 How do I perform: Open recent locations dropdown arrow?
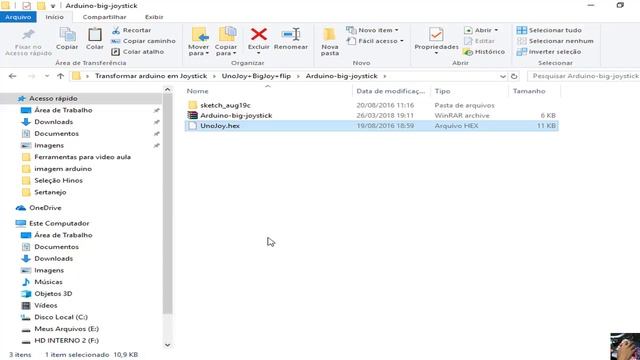click(47, 76)
